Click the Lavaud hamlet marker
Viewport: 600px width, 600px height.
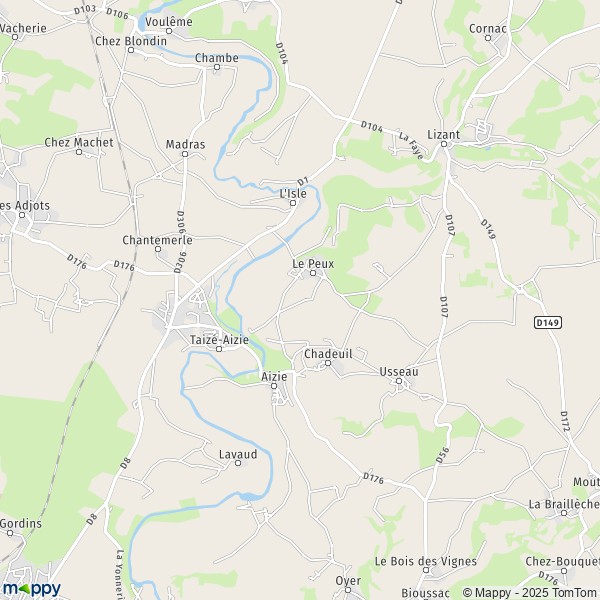[x=238, y=463]
